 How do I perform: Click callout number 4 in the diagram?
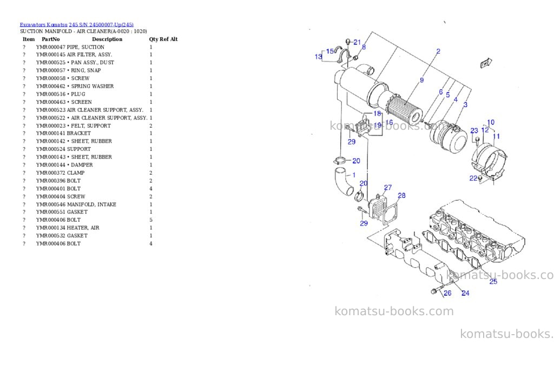coord(456,100)
